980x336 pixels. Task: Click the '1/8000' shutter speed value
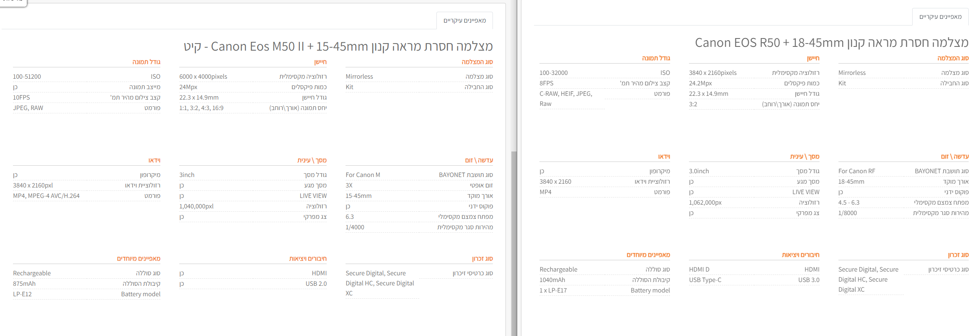[x=848, y=213]
